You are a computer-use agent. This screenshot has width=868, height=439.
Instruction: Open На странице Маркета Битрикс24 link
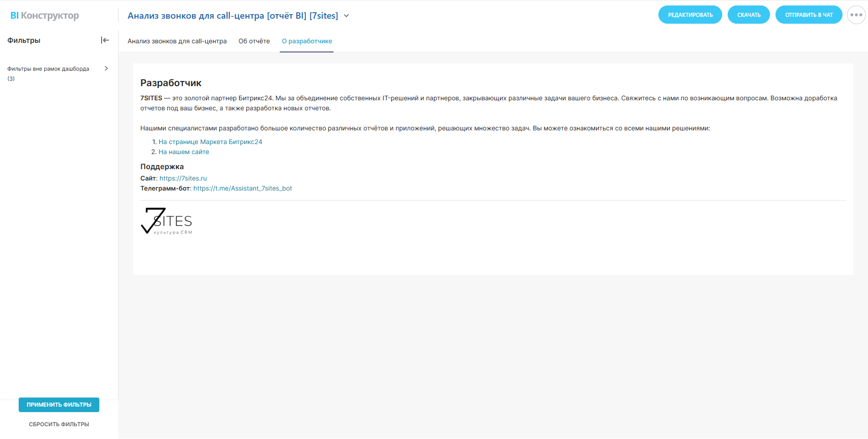click(x=210, y=142)
